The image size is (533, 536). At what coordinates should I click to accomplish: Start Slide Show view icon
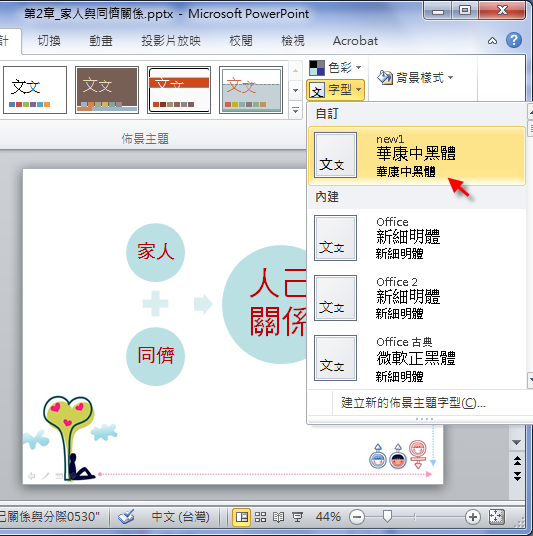click(297, 517)
